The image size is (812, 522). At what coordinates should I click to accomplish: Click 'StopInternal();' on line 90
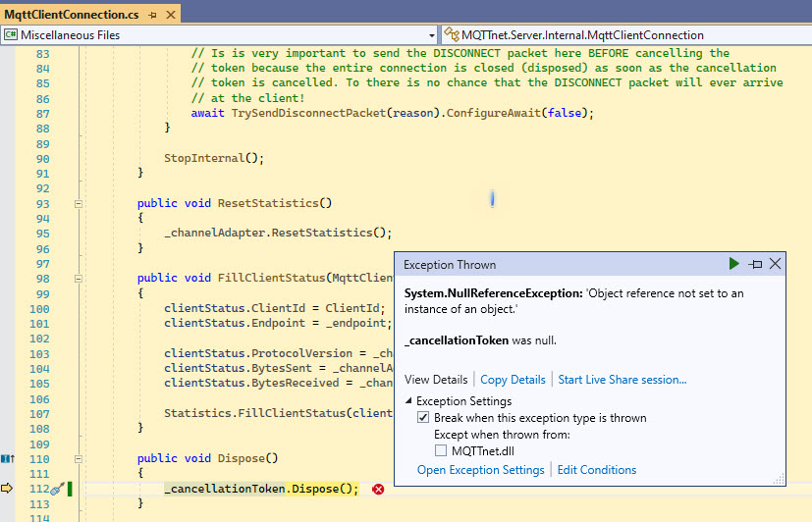(214, 158)
